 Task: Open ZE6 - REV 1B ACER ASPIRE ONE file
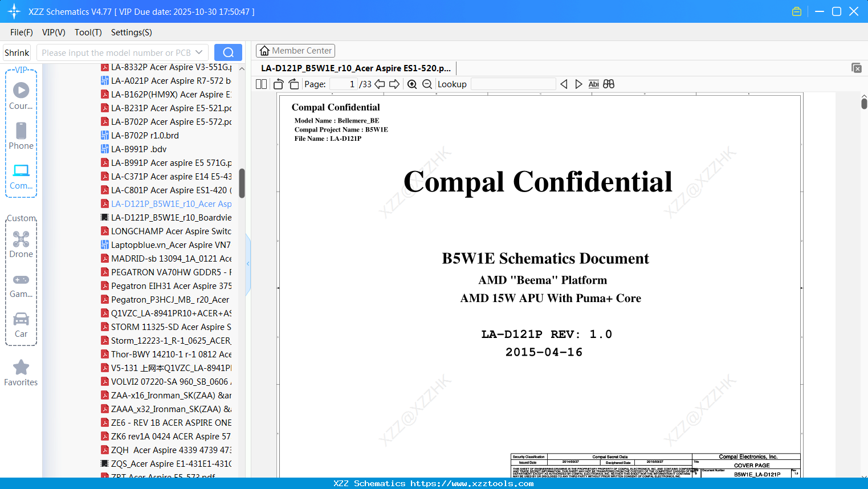point(171,423)
